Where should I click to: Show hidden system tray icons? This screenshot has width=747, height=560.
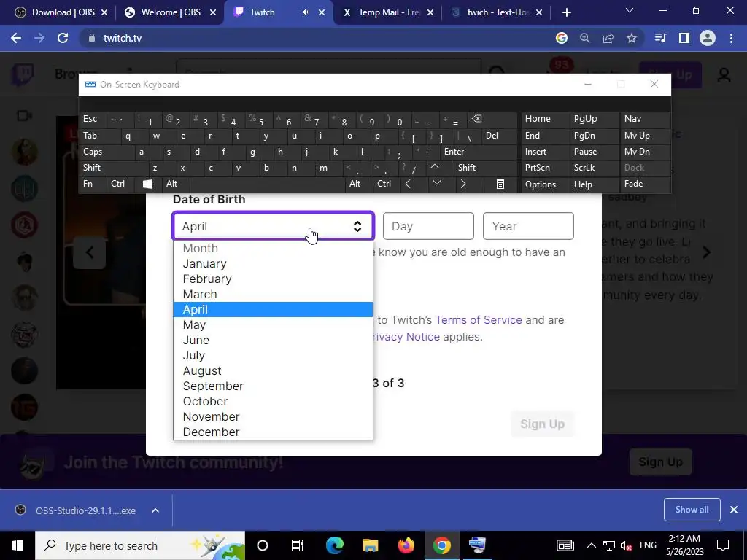[591, 545]
